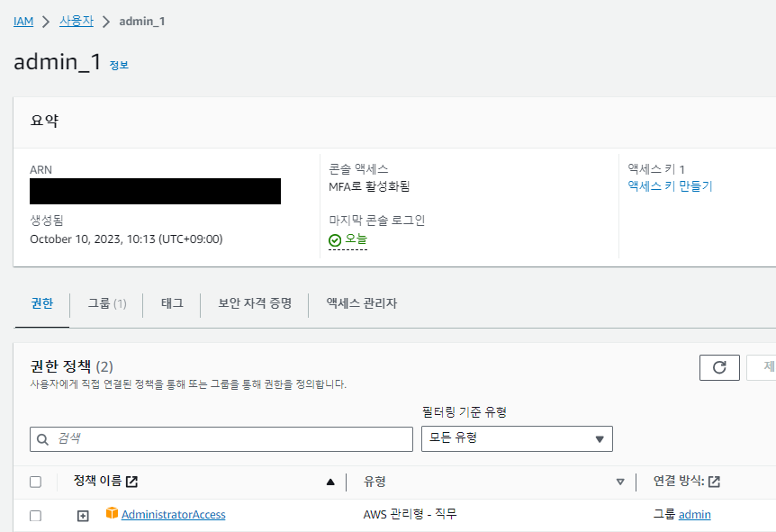
Task: Switch to the 태그 tab
Action: coord(172,303)
